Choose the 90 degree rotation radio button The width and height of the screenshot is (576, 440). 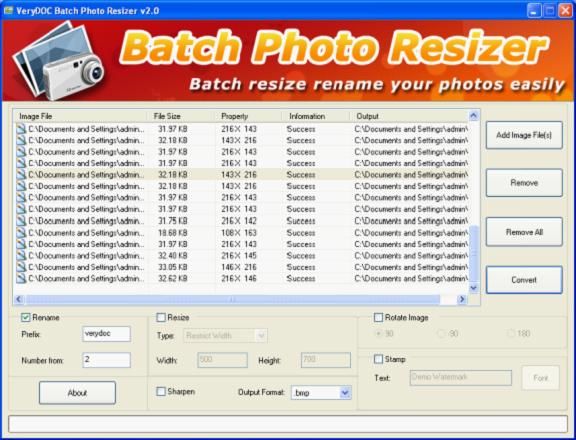[378, 333]
